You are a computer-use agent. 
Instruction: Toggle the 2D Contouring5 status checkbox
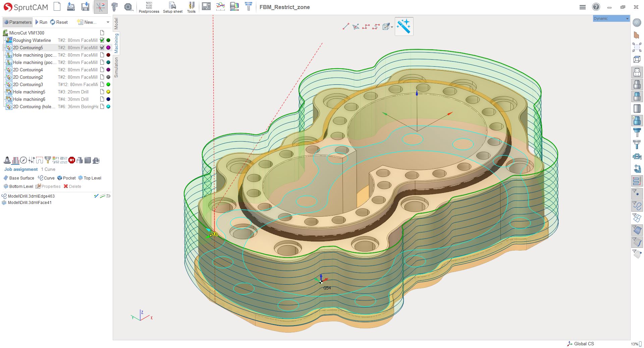pos(102,48)
